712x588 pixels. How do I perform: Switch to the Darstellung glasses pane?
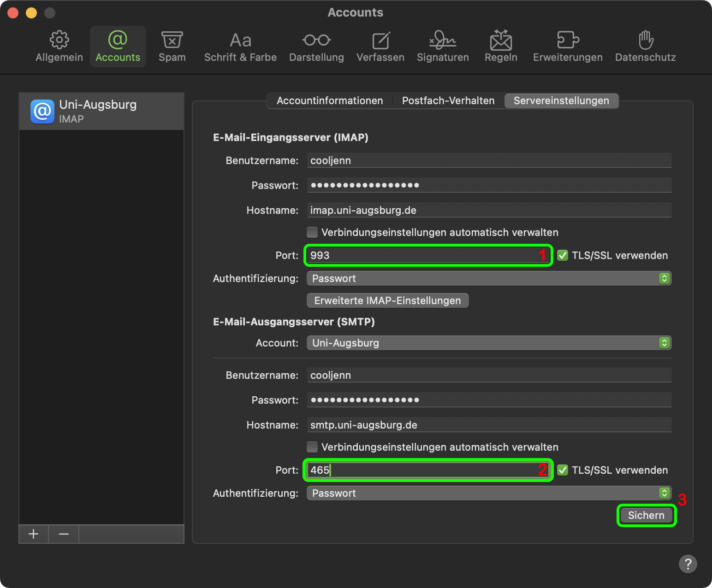(x=316, y=47)
